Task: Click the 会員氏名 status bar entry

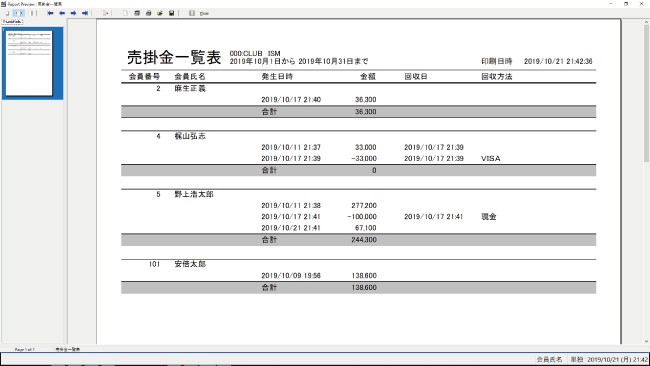Action: click(x=549, y=359)
